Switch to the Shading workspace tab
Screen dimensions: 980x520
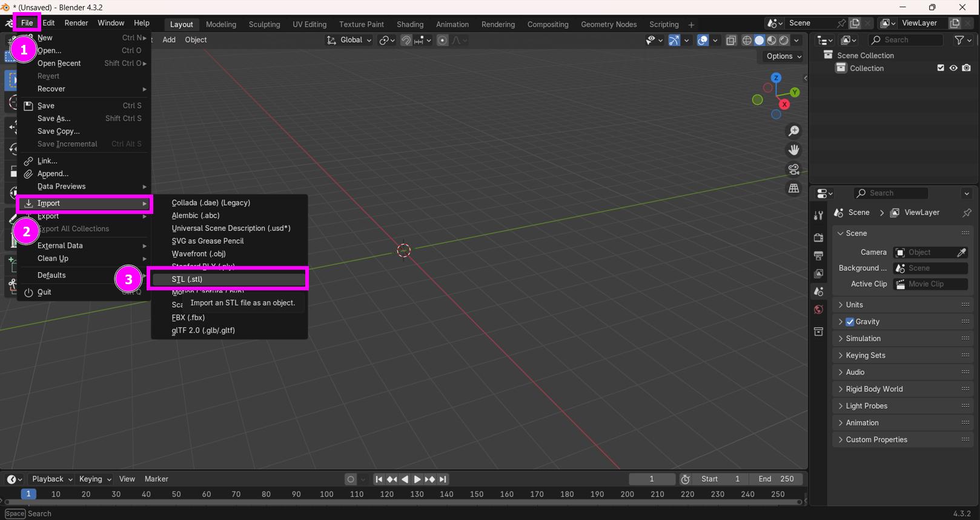pyautogui.click(x=410, y=24)
